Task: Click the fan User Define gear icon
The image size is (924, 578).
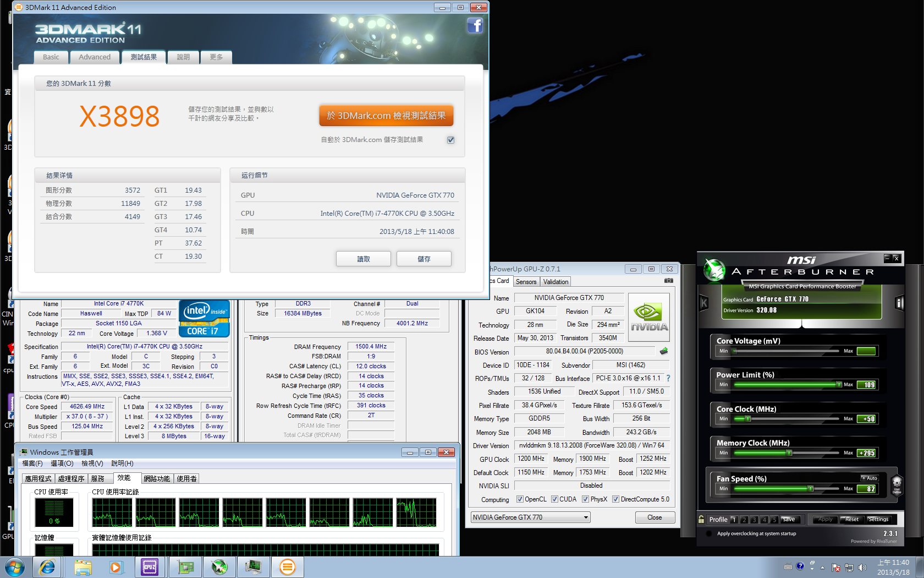Action: pyautogui.click(x=897, y=484)
